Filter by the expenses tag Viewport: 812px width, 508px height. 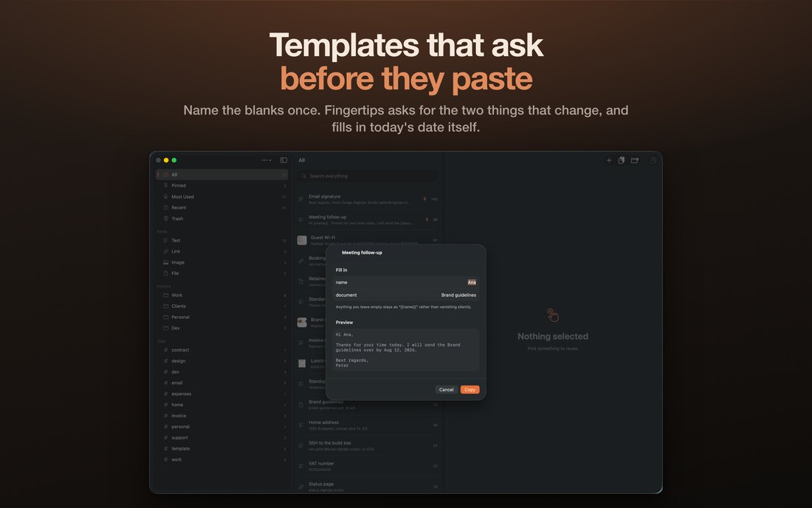click(221, 394)
